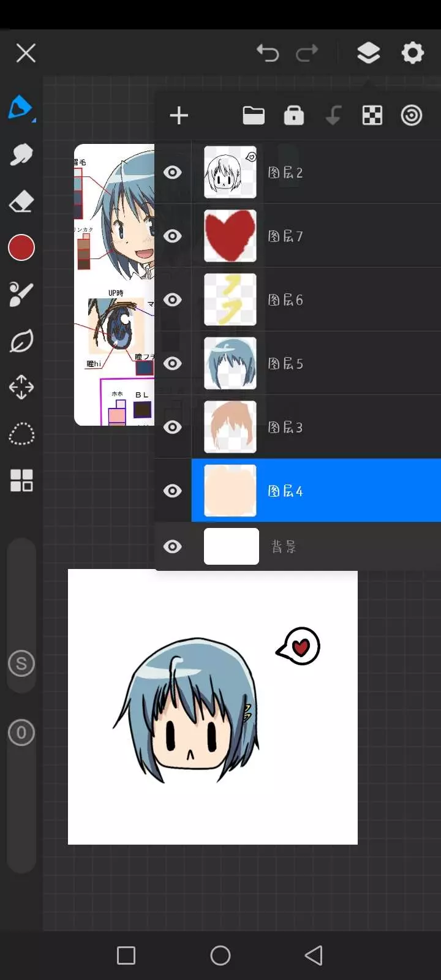Add a new layer with plus icon
441x980 pixels.
179,116
